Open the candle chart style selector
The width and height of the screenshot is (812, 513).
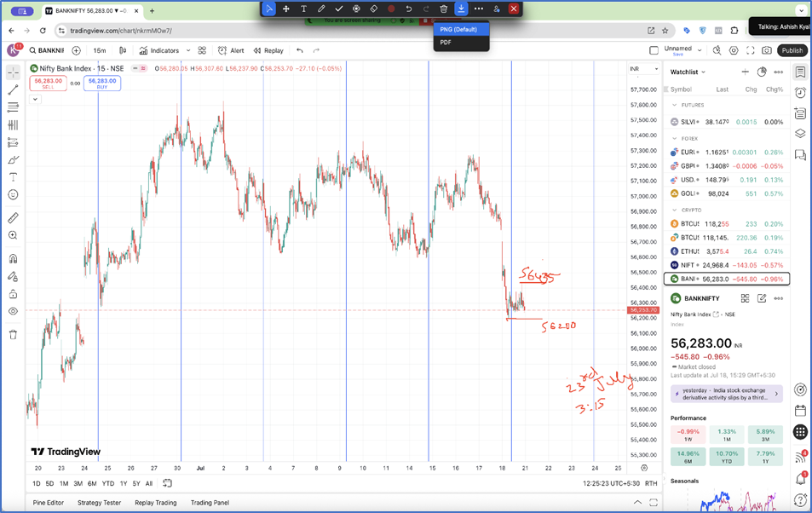pos(123,50)
